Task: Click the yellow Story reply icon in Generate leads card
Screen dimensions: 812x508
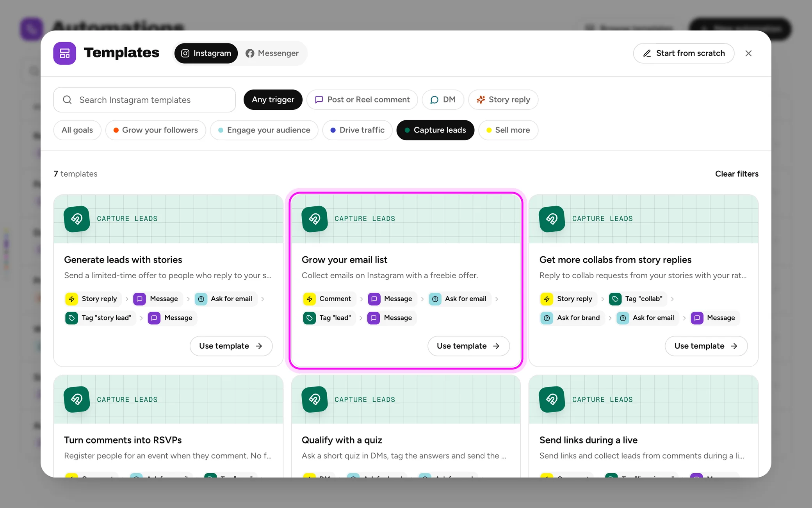Action: [x=72, y=299]
